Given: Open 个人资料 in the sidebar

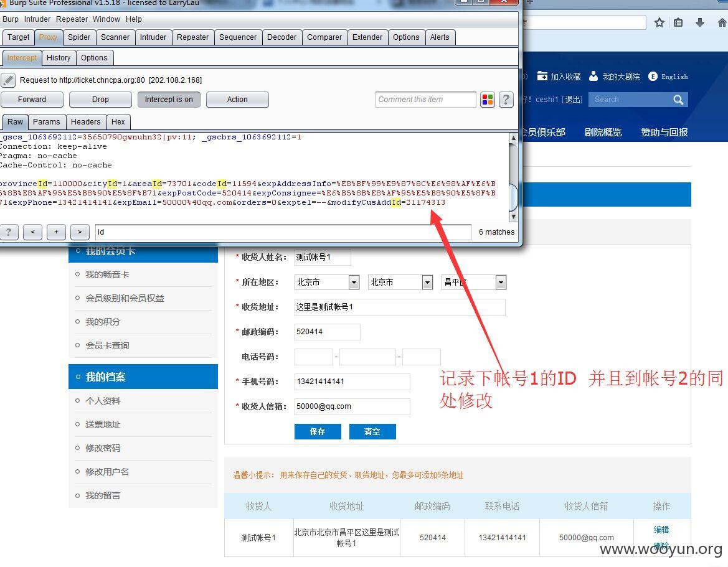Looking at the screenshot, I should pyautogui.click(x=103, y=401).
